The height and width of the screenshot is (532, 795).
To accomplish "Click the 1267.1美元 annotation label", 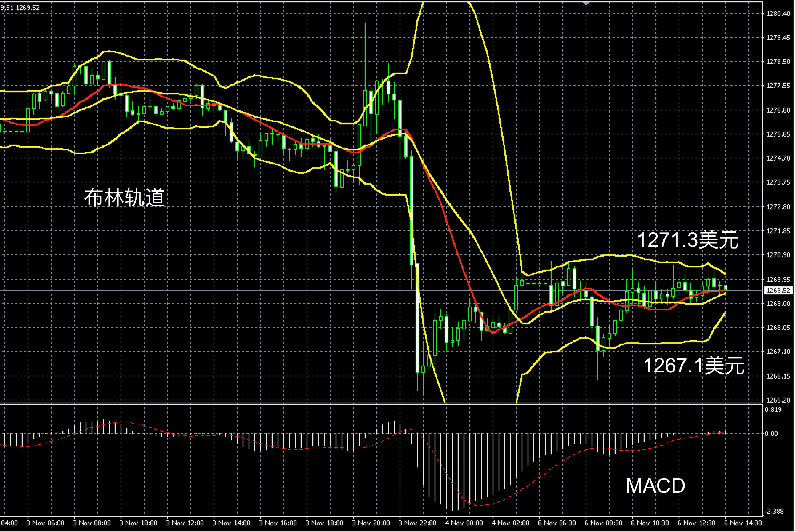I will [694, 366].
